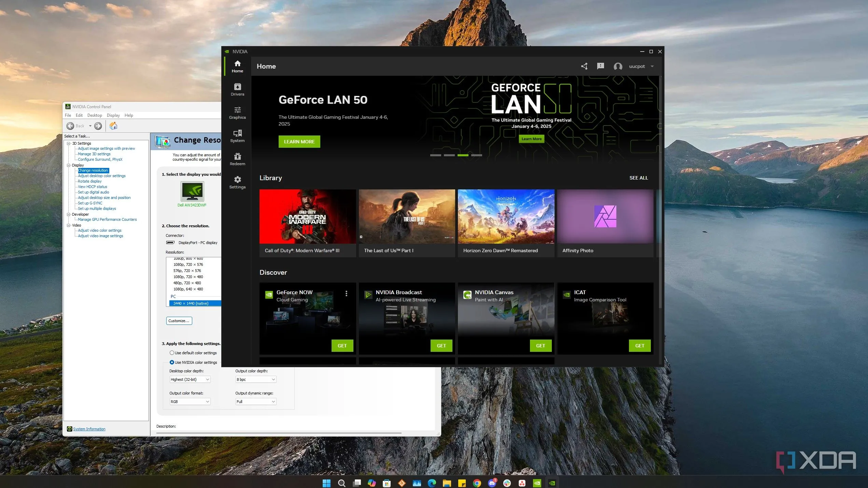Screen dimensions: 868x488
Task: Open the Help menu in NVIDIA Control Panel
Action: pyautogui.click(x=129, y=115)
